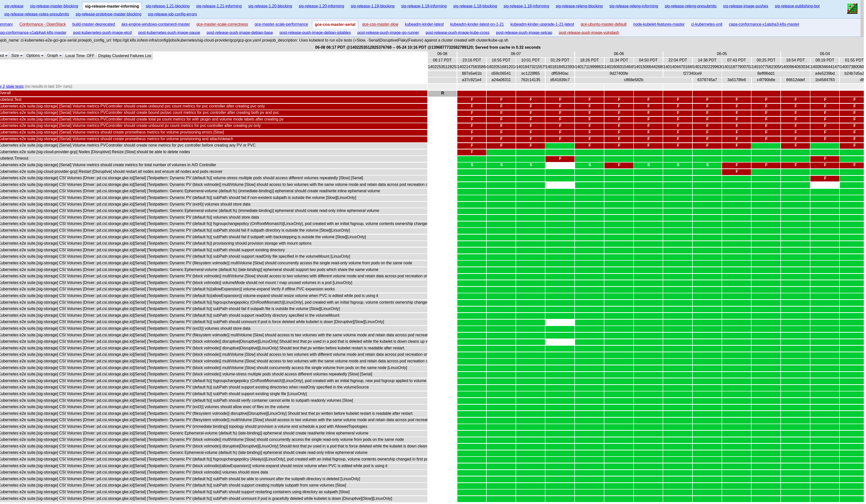Select the gce-cos-master-serial tab

[x=335, y=24]
